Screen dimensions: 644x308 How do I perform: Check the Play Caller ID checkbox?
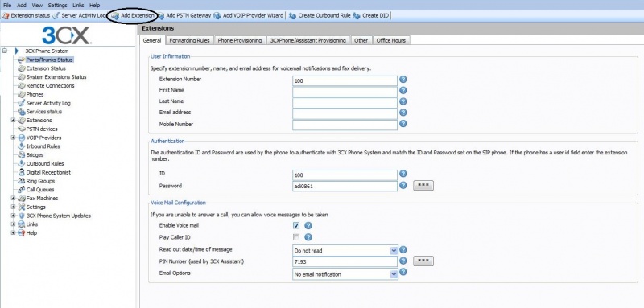[x=296, y=237]
